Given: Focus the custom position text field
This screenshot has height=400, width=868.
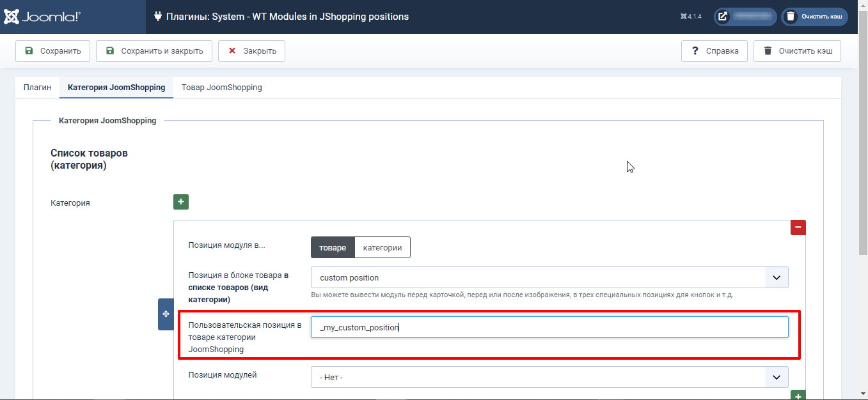Looking at the screenshot, I should 549,327.
